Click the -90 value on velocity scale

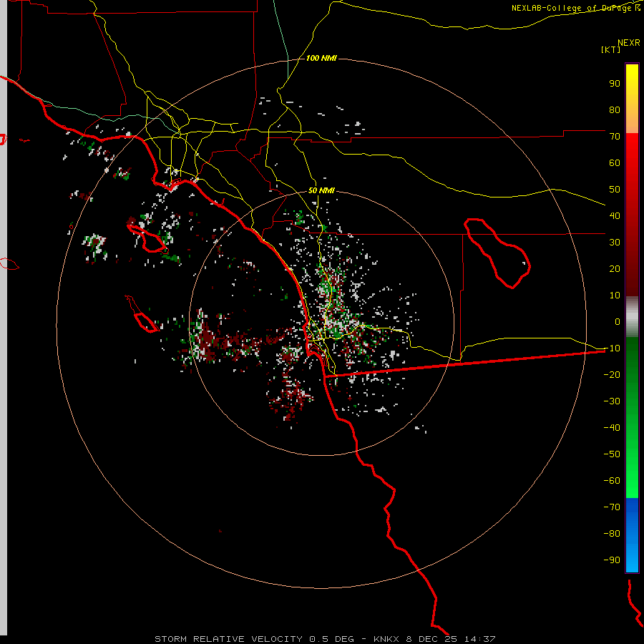(x=612, y=560)
